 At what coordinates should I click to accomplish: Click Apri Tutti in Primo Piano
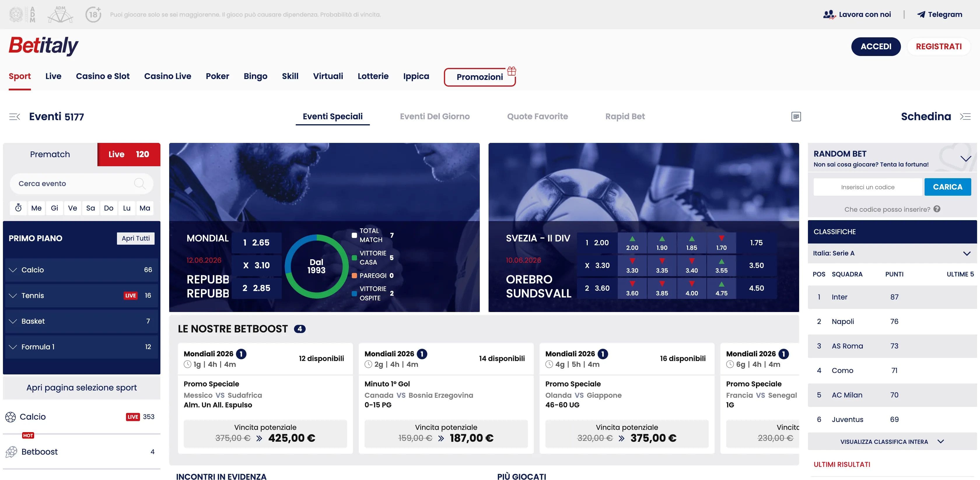point(135,239)
